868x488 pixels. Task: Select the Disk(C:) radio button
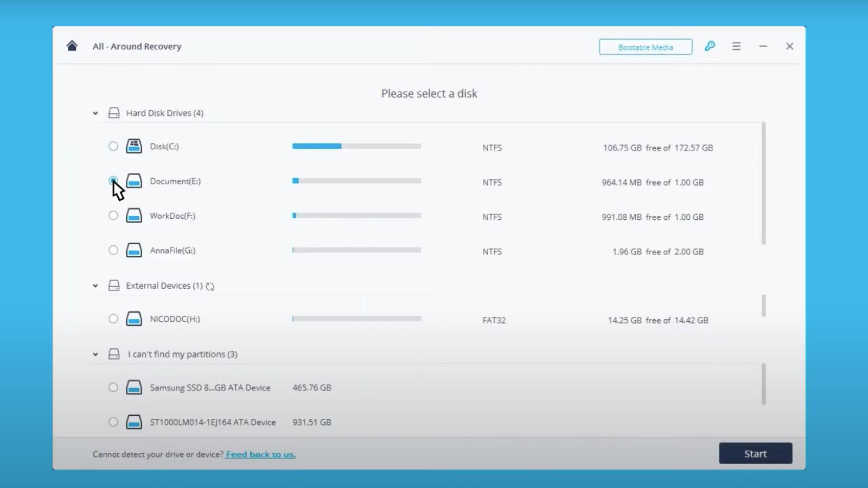coord(113,146)
